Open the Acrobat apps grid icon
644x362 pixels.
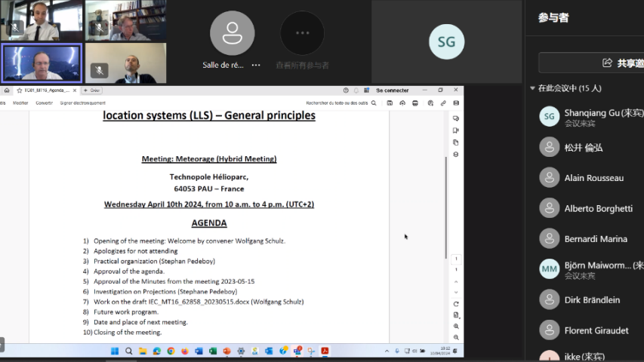tap(366, 90)
